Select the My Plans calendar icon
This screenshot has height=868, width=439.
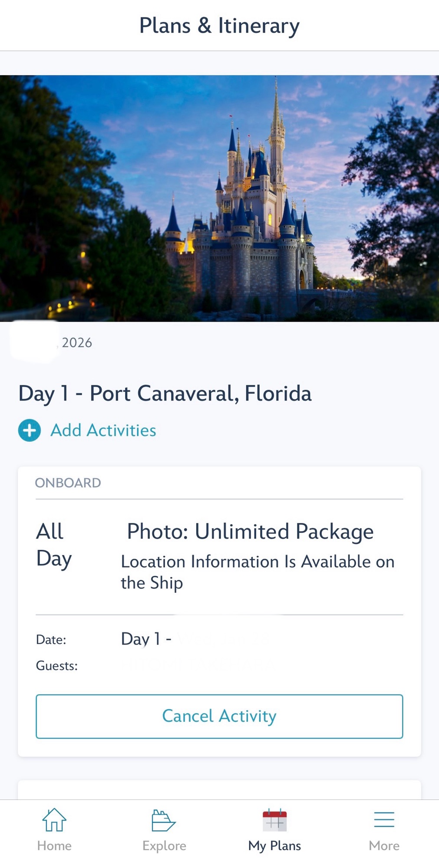pos(274,820)
